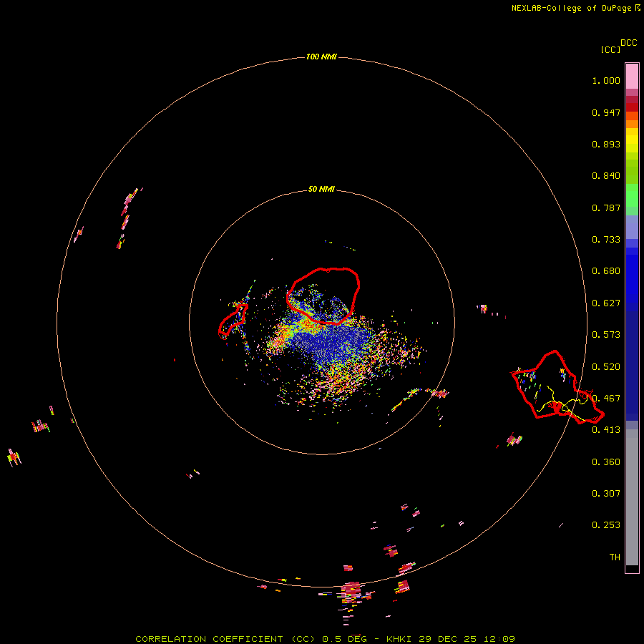This screenshot has width=644, height=644.
Task: Click the 0.840 scale value
Action: [x=606, y=176]
